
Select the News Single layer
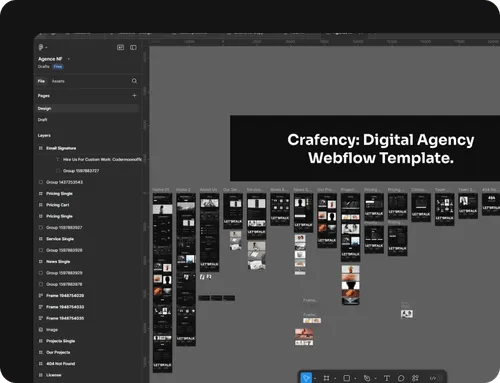[58, 261]
